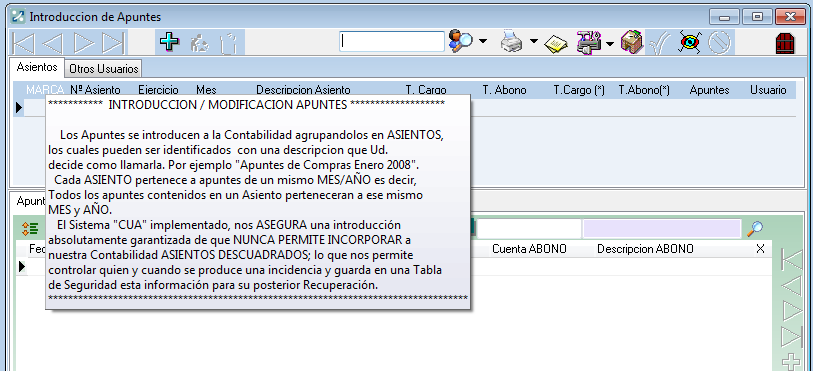Click the desk cabinet icon

coord(632,42)
